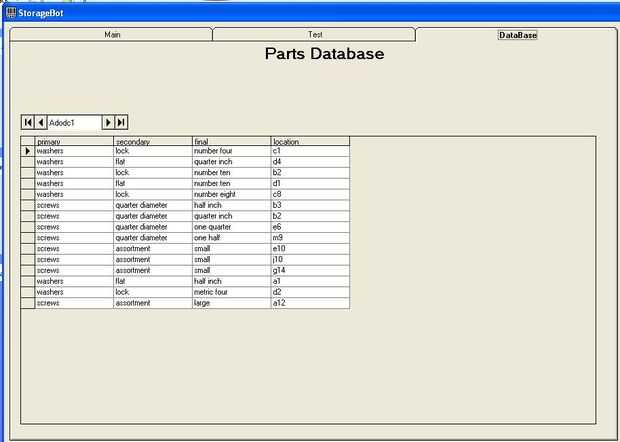Select location cell 'c8'
The width and height of the screenshot is (620, 442).
[310, 195]
